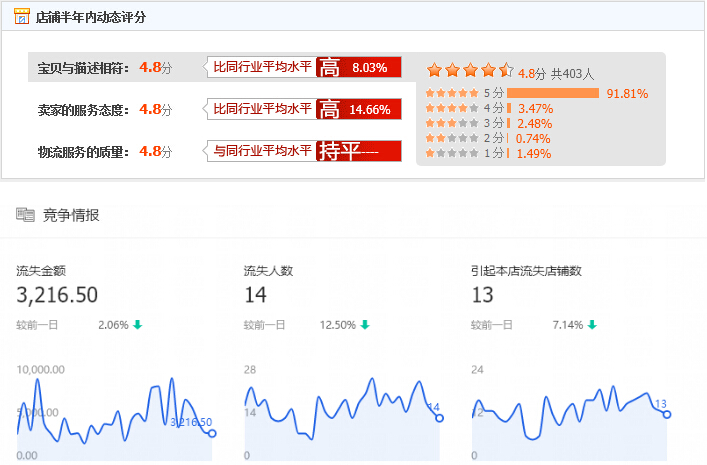The width and height of the screenshot is (707, 465).
Task: Click the 持平 industry comparison badge
Action: click(x=358, y=151)
